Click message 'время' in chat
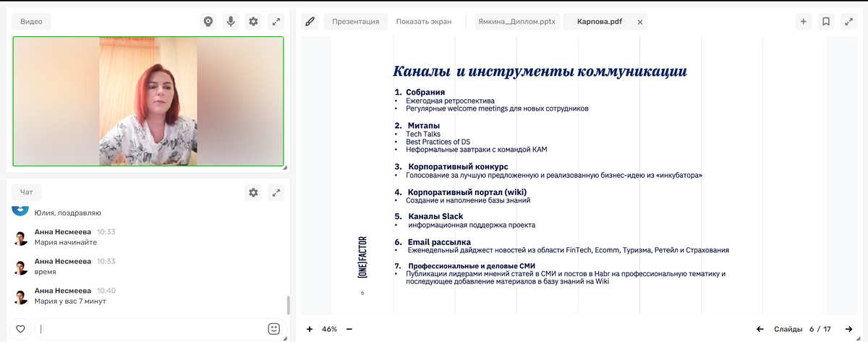The width and height of the screenshot is (868, 342). point(45,271)
